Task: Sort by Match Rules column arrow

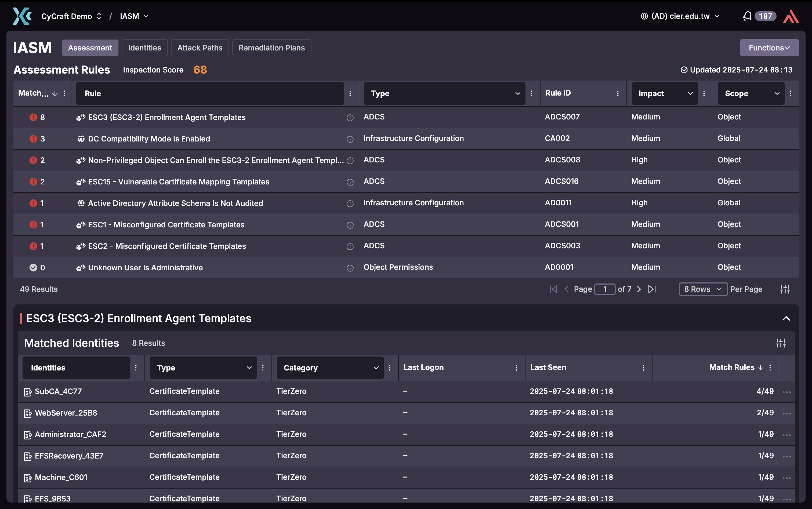Action: pyautogui.click(x=760, y=368)
